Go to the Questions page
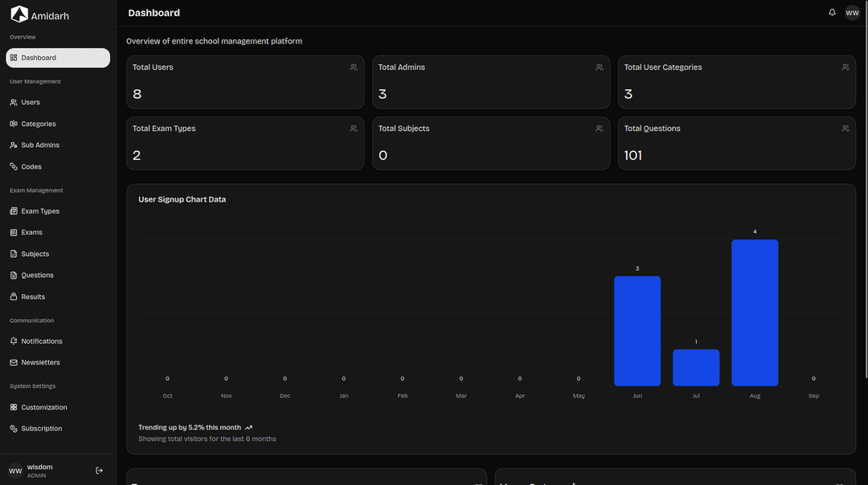The width and height of the screenshot is (868, 485). click(x=37, y=275)
